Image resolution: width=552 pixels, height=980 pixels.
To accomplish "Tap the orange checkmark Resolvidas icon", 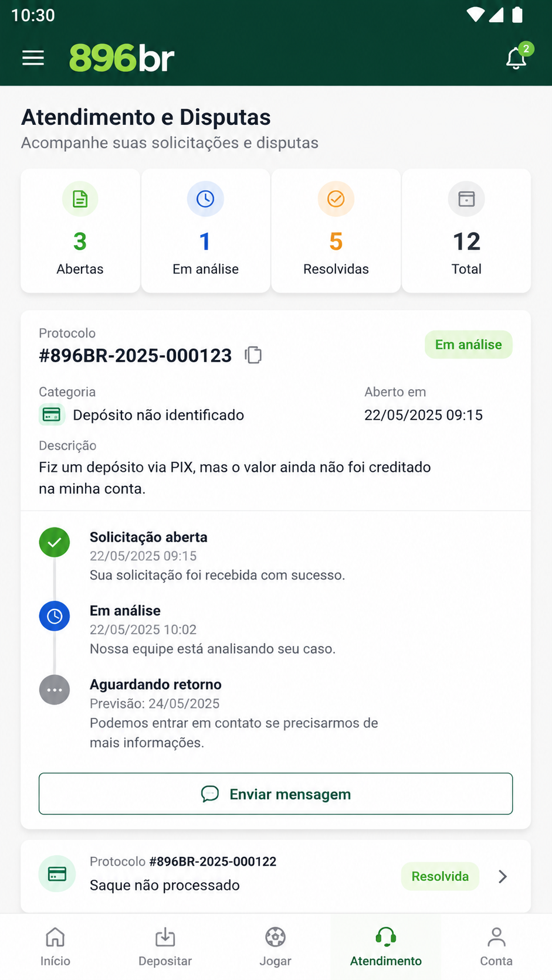I will point(336,199).
